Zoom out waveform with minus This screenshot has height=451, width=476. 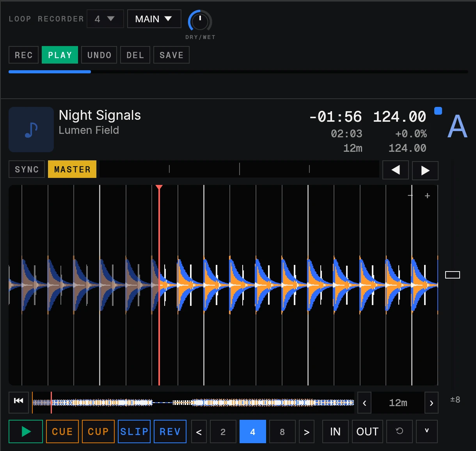[410, 195]
